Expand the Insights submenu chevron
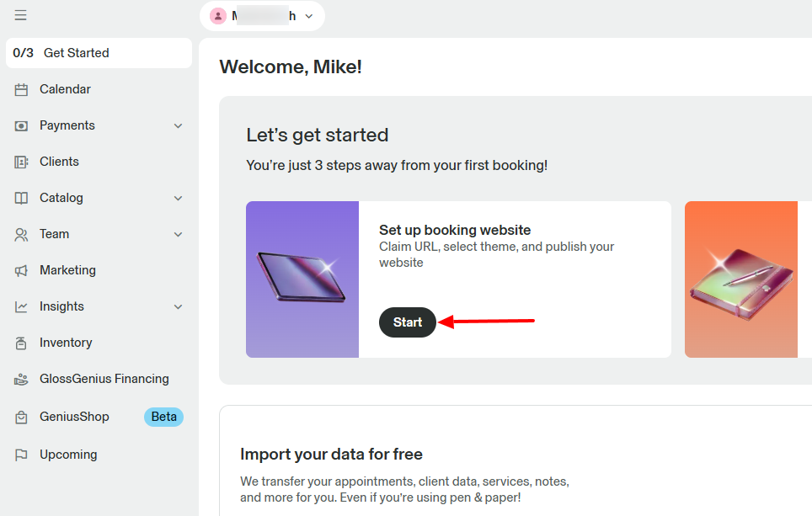Image resolution: width=812 pixels, height=516 pixels. tap(178, 306)
